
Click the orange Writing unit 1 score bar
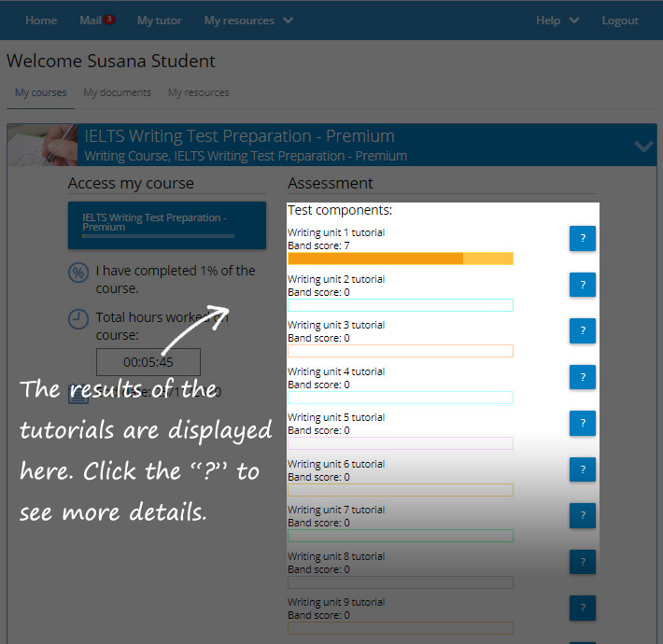[401, 259]
